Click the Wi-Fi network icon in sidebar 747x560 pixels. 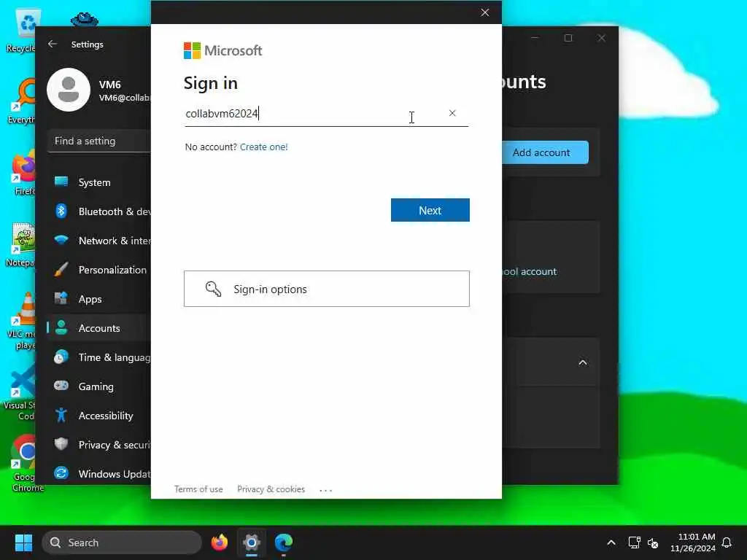61,239
